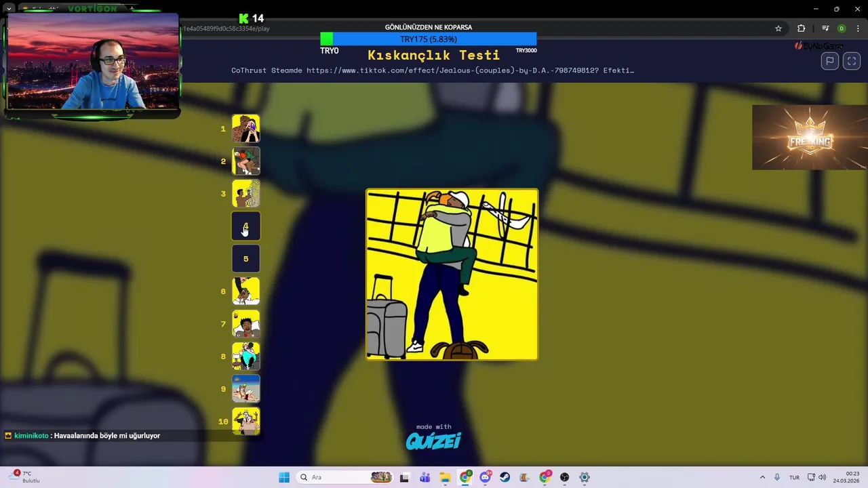Viewport: 868px width, 488px height.
Task: Open File Explorer from the taskbar
Action: [445, 477]
